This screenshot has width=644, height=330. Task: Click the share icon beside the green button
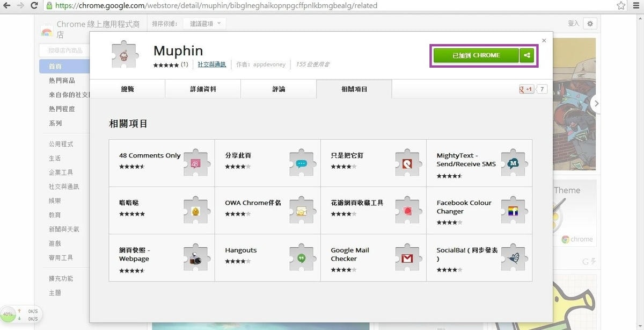pos(527,55)
